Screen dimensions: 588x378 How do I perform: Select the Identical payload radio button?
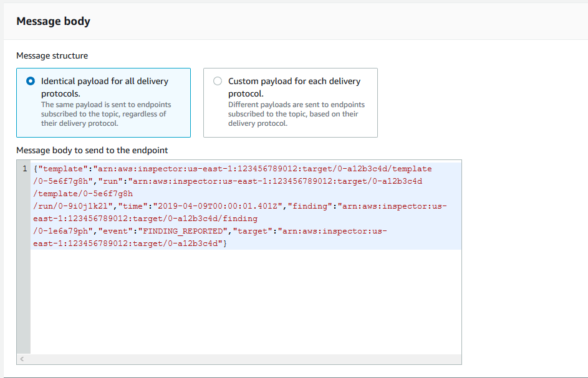pos(31,81)
